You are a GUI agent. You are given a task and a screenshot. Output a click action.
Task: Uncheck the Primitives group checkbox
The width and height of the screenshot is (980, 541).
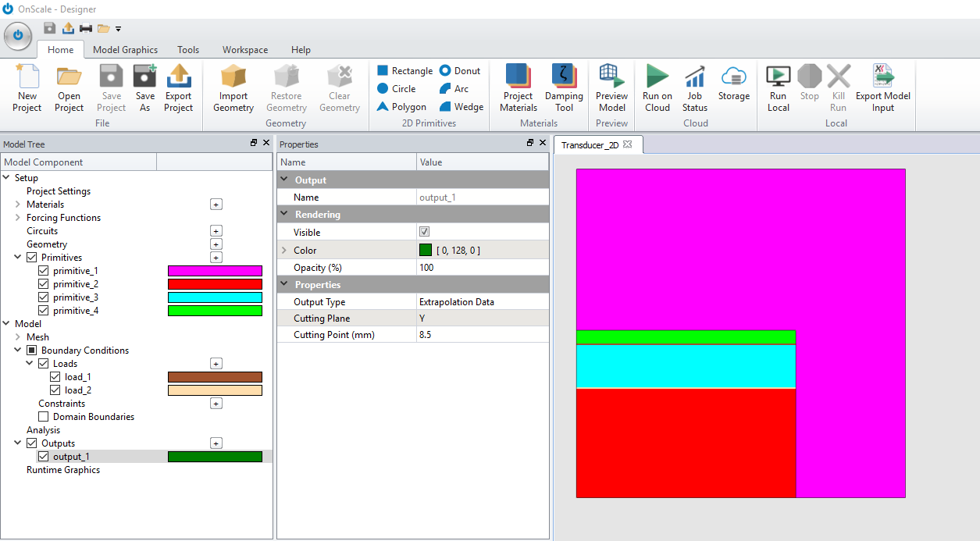click(x=31, y=258)
